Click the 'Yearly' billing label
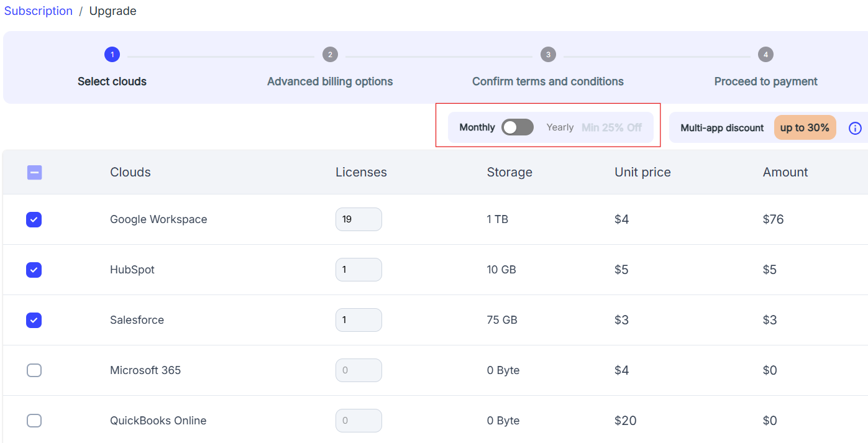868x443 pixels. (x=560, y=127)
